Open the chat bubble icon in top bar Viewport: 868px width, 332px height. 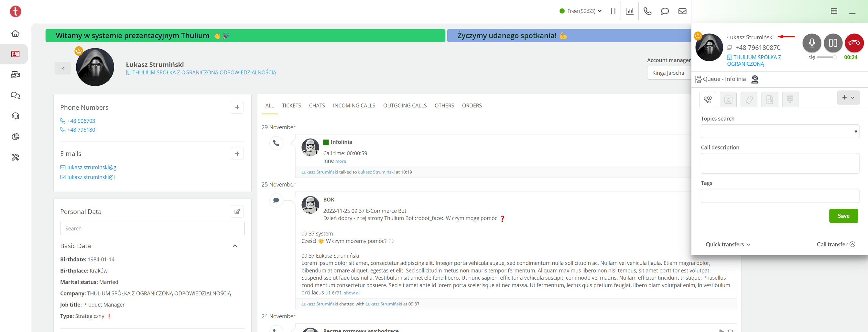point(665,11)
